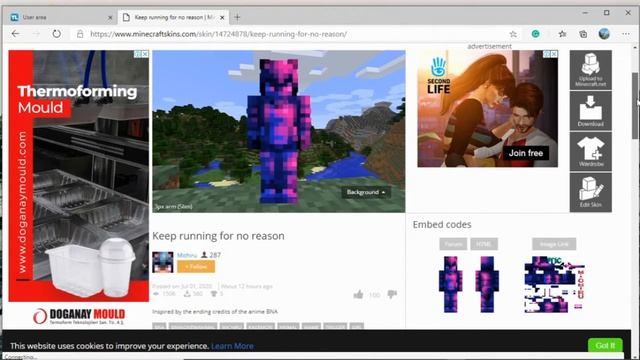Image resolution: width=640 pixels, height=360 pixels.
Task: Close the Keep running for no reason tab
Action: click(x=222, y=18)
